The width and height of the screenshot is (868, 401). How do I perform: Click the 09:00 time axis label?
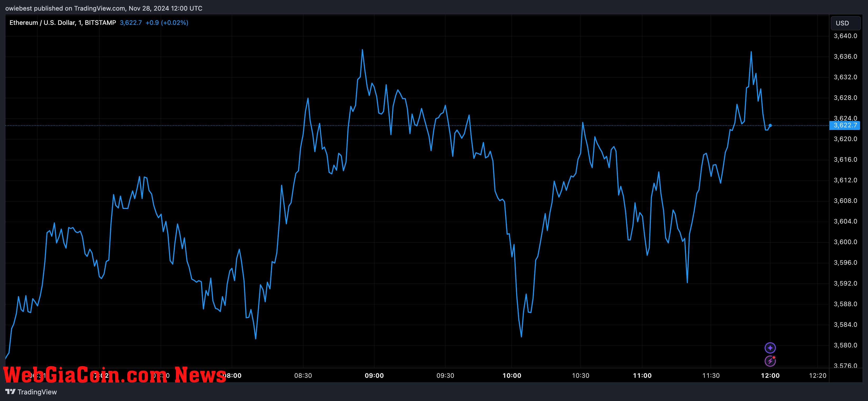click(374, 375)
